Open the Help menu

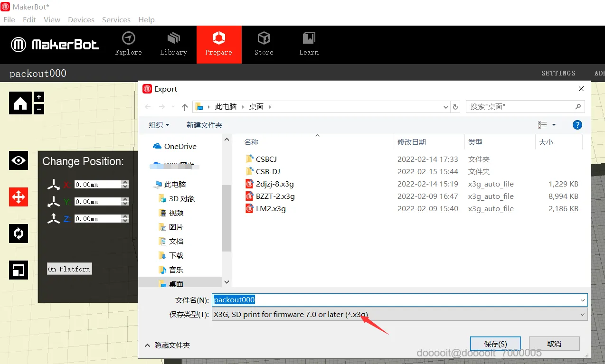click(x=146, y=19)
